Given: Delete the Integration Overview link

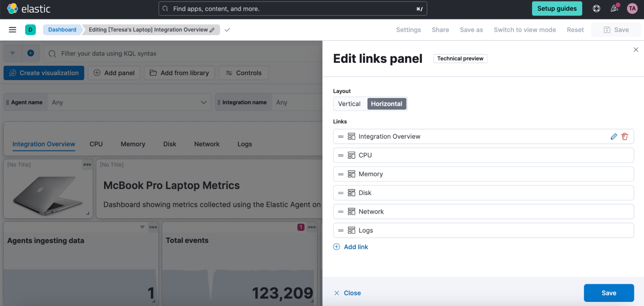Looking at the screenshot, I should pyautogui.click(x=624, y=136).
